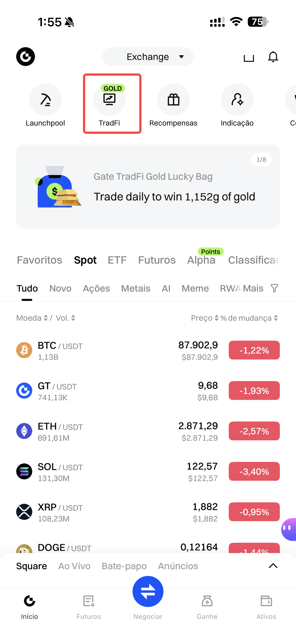Open the notifications bell
Image resolution: width=296 pixels, height=644 pixels.
point(273,57)
